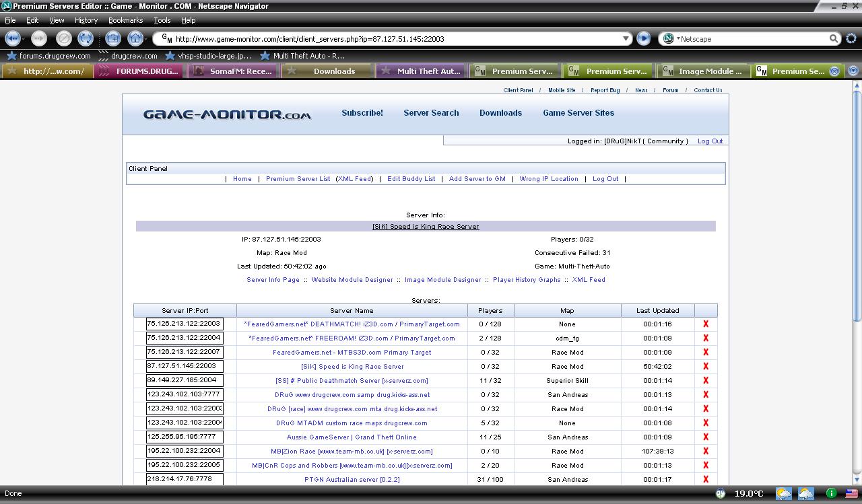
Task: Click the Log Out link near username
Action: 710,141
